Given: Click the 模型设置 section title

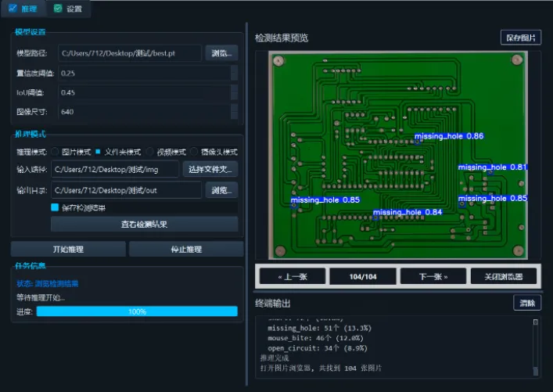Looking at the screenshot, I should click(x=30, y=32).
